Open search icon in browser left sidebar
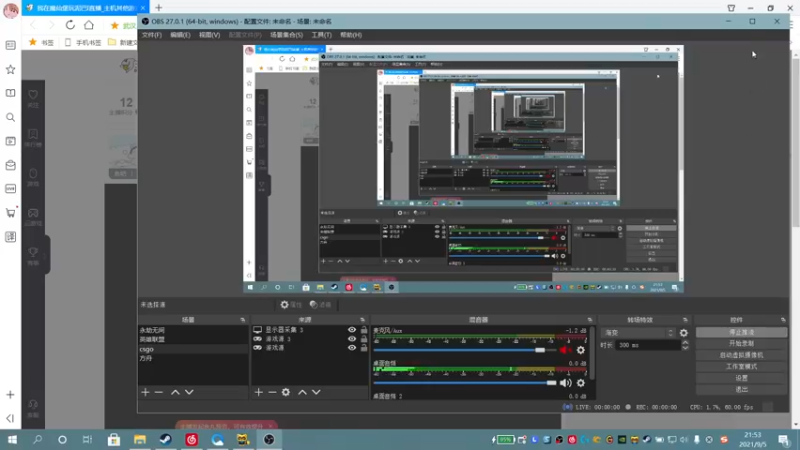The image size is (800, 450). [10, 117]
